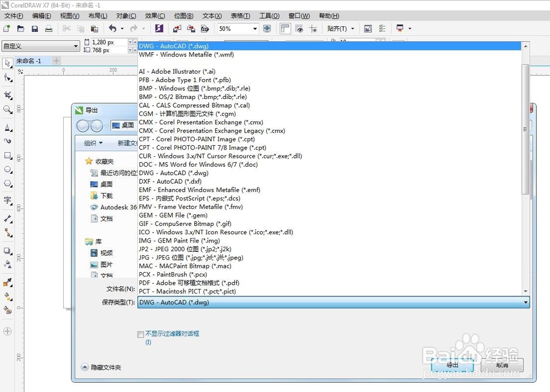Viewport: 550px width, 392px height.
Task: Open the 文件(F) menu
Action: point(14,16)
